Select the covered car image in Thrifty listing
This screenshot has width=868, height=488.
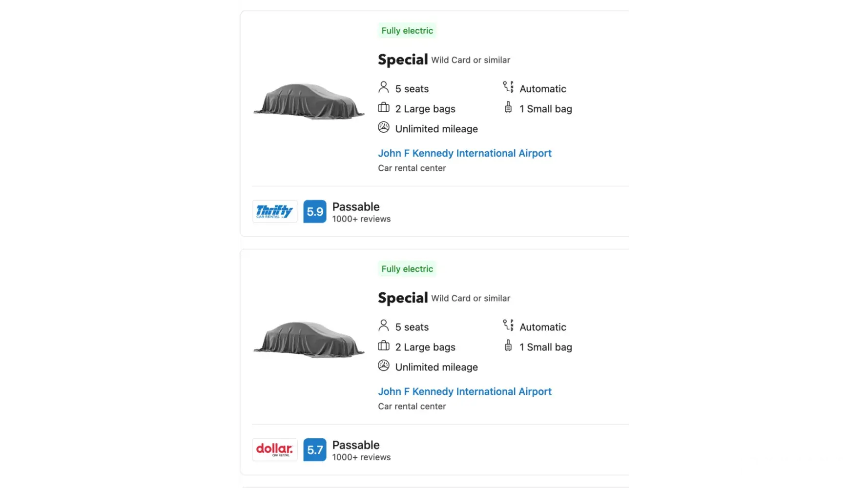click(309, 101)
